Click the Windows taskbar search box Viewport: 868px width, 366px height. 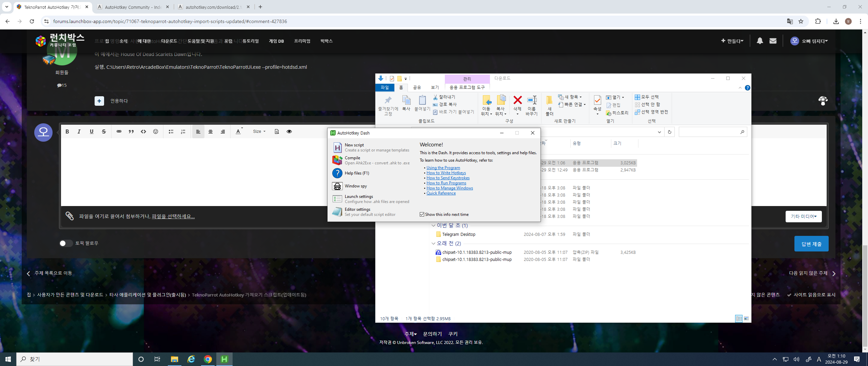[x=75, y=359]
